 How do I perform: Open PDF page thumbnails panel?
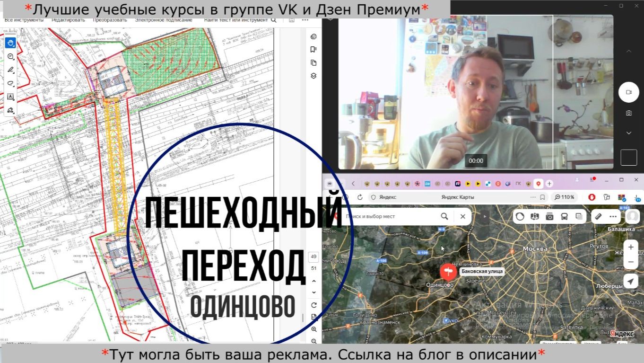click(313, 62)
